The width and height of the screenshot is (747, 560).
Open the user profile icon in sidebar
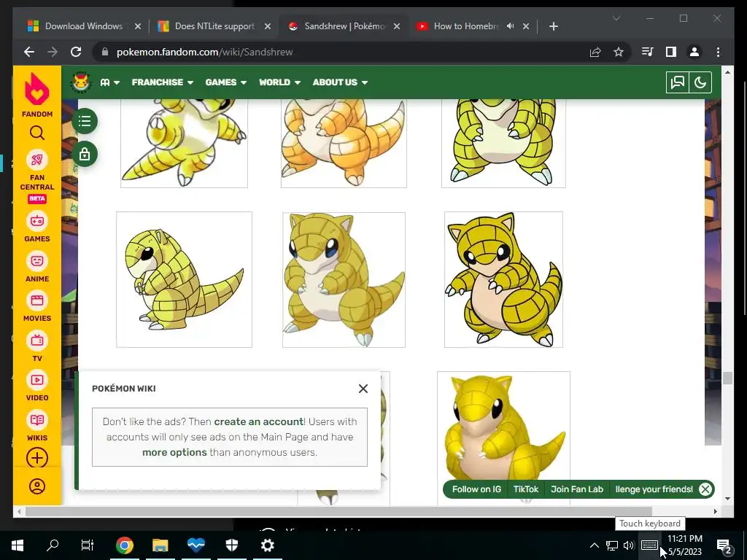[x=37, y=486]
